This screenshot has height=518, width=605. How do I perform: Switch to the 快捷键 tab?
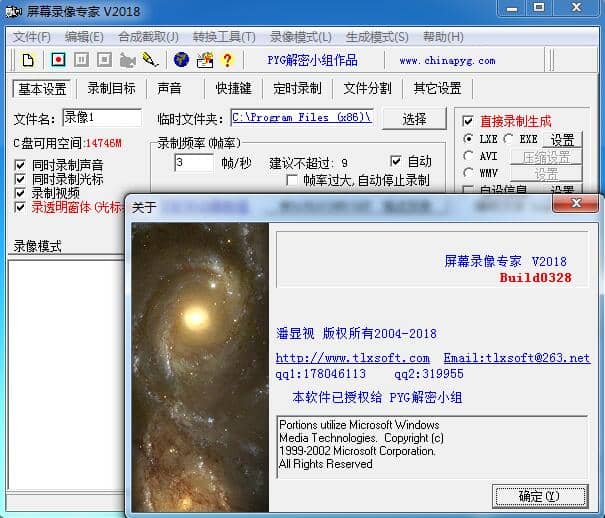coord(234,89)
